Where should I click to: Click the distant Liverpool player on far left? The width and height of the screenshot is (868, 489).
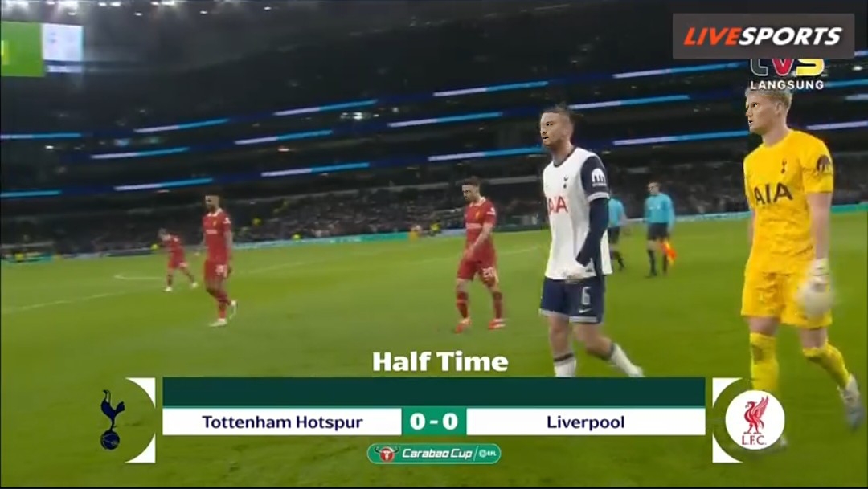point(176,260)
